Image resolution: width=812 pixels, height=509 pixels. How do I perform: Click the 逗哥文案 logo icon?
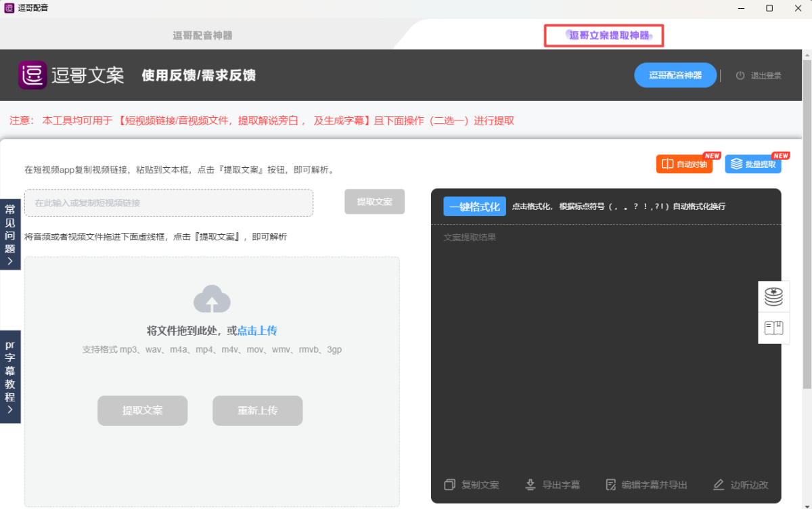click(x=32, y=75)
